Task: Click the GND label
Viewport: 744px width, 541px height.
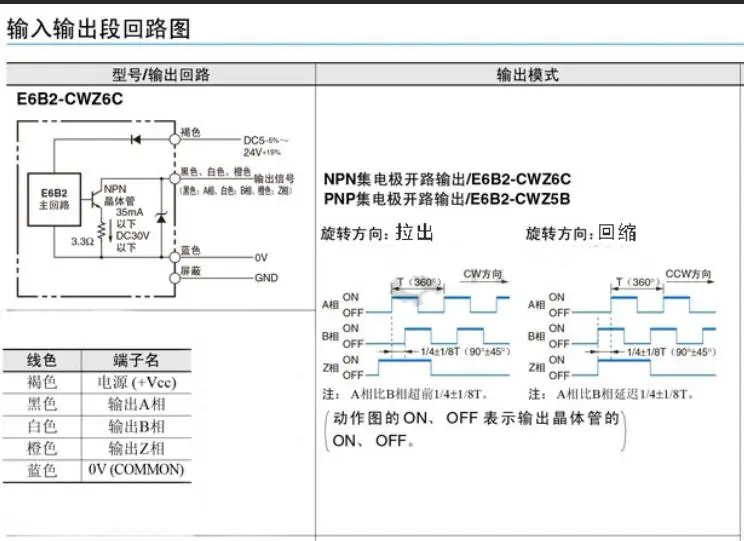Action: click(x=266, y=278)
